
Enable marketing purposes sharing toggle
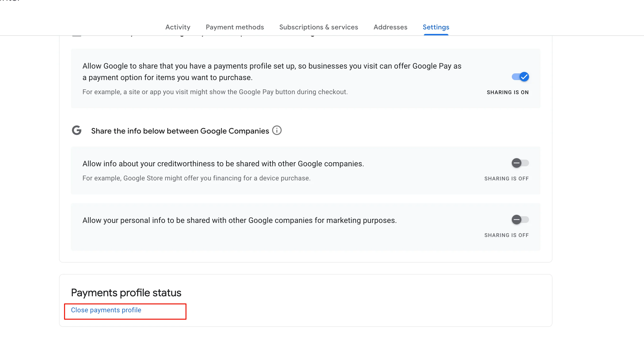[520, 220]
